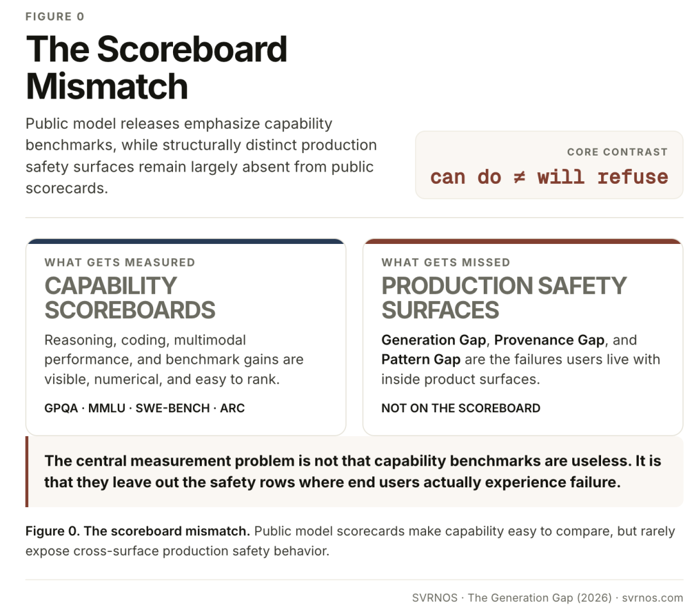Open the svrnos.com footer link
Image resolution: width=692 pixels, height=616 pixels.
coord(652,598)
